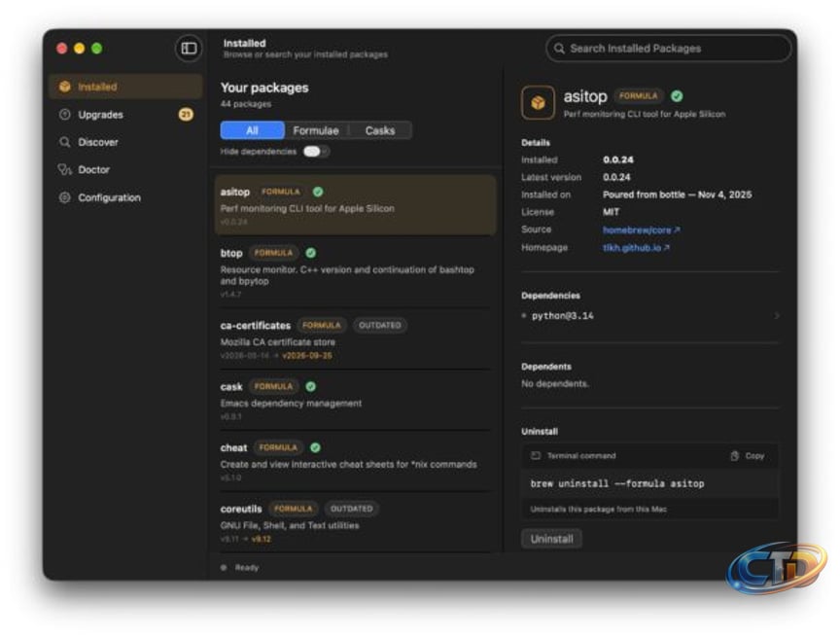Select the ca-certificates package row
The image size is (840, 637).
click(x=355, y=339)
